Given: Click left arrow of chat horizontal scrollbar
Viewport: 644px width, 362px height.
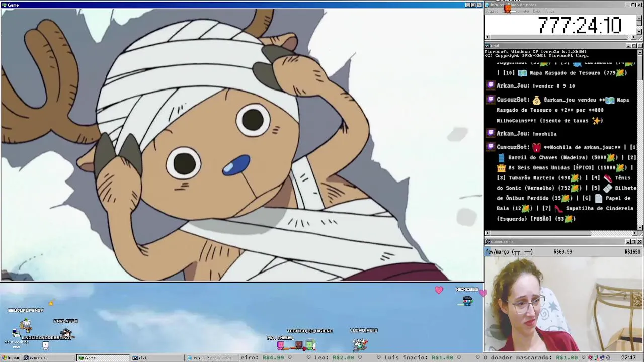Looking at the screenshot, I should 487,233.
